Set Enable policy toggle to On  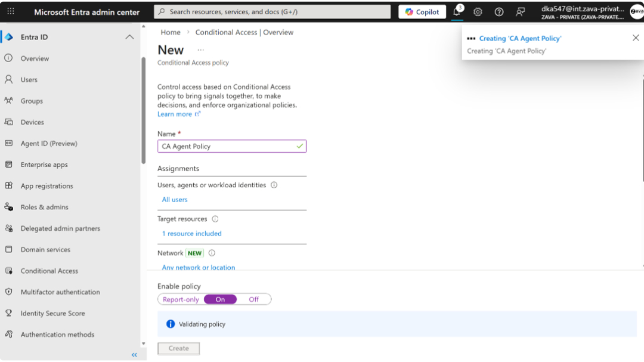point(220,299)
